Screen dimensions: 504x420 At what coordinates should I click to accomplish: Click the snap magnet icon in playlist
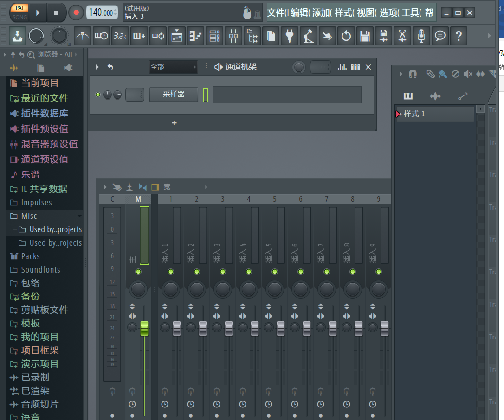[413, 74]
